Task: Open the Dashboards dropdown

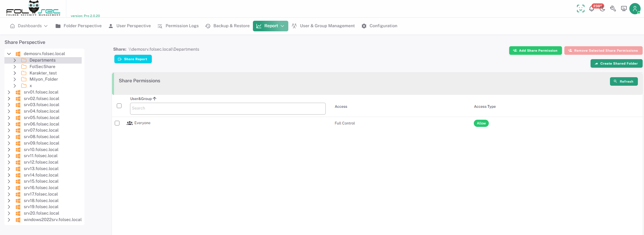Action: (x=29, y=26)
